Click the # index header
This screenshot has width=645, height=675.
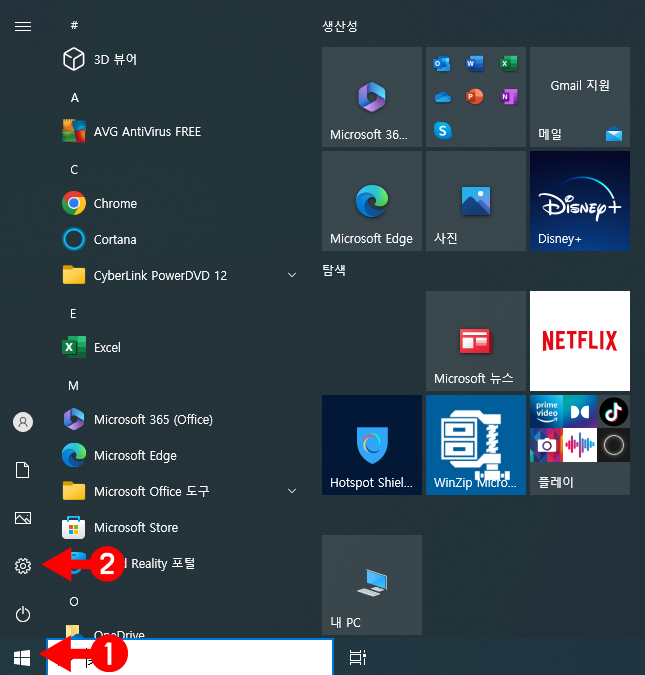74,25
